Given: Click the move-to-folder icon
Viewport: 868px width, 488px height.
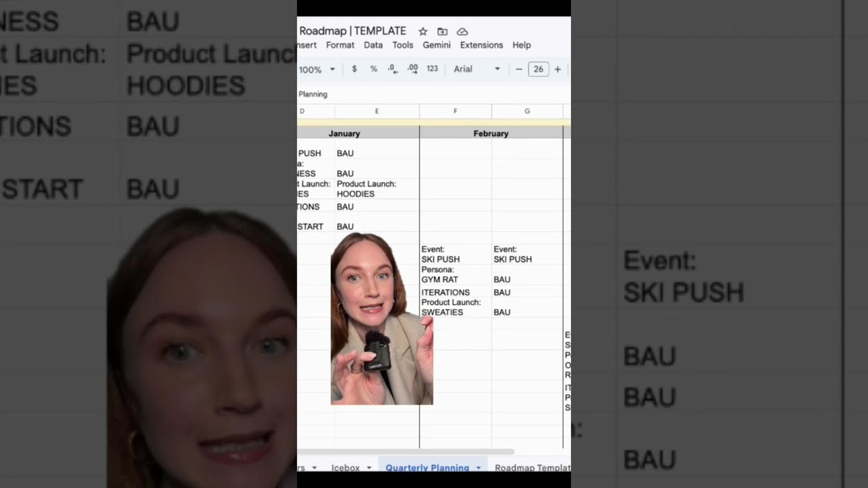Looking at the screenshot, I should (442, 32).
